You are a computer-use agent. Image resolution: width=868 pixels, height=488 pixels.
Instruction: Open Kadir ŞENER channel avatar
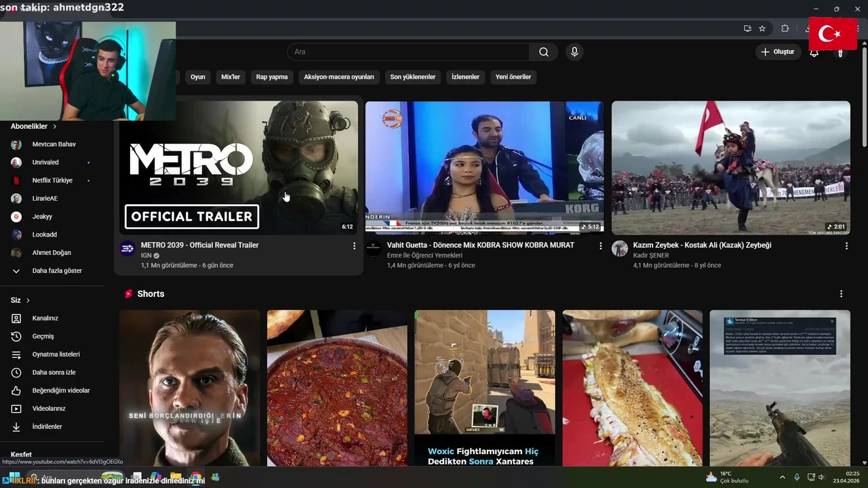tap(620, 249)
